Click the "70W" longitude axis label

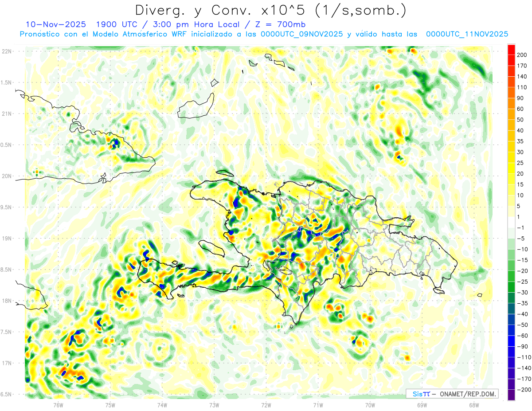[370, 405]
